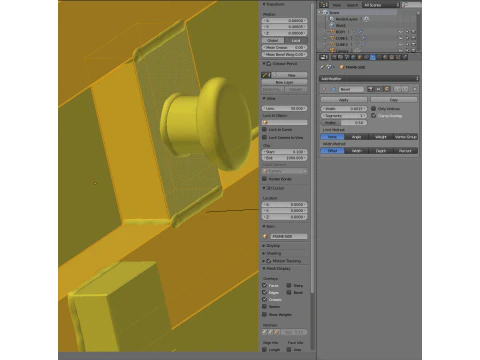Screen dimensions: 480x360
Task: Open the properties editor type icon
Action: pyautogui.click(x=324, y=57)
